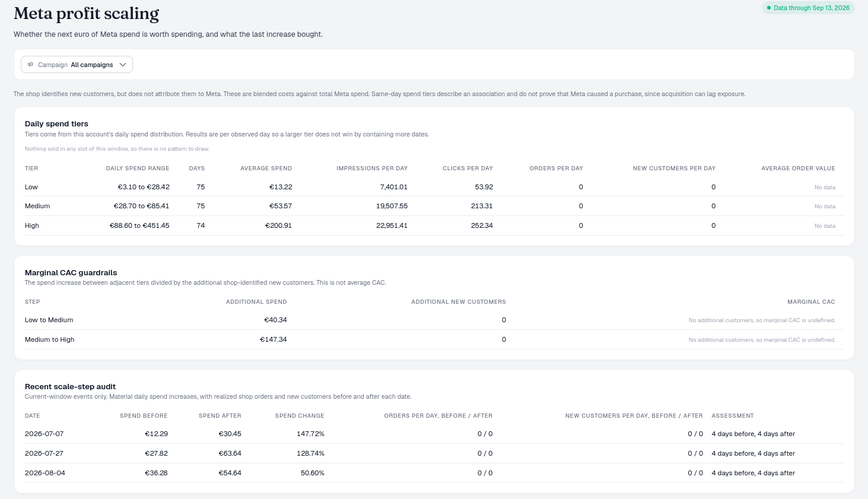Click the spend after value '€54.64'
The width and height of the screenshot is (868, 499).
tap(230, 473)
